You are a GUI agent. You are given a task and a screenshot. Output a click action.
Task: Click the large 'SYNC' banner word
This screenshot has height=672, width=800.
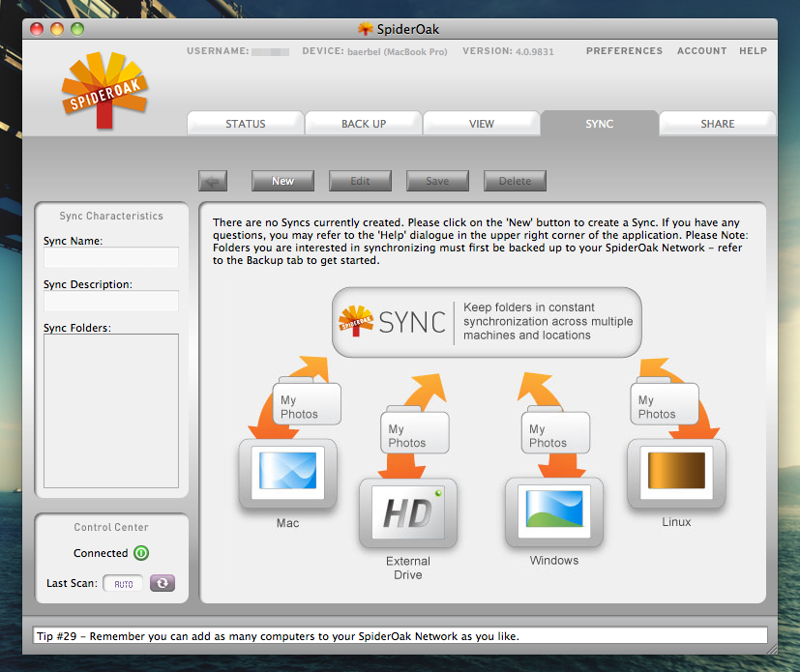[412, 322]
